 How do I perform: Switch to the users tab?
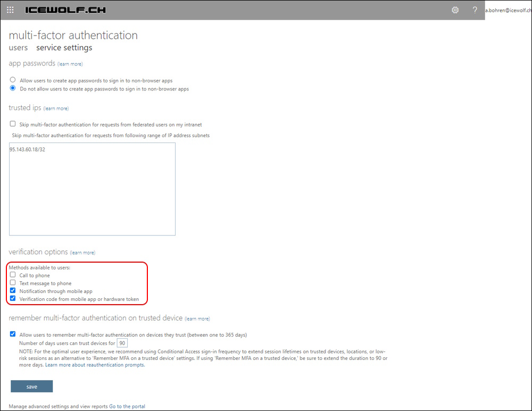click(18, 47)
